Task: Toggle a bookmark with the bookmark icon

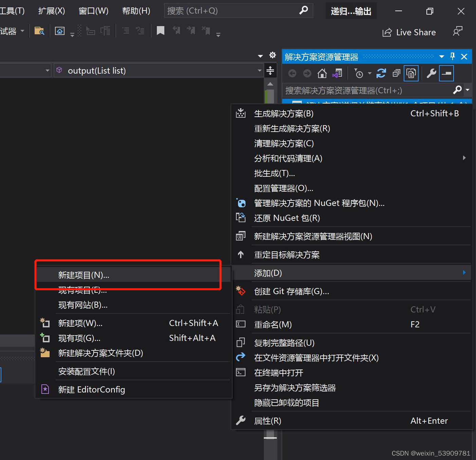Action: click(x=160, y=31)
